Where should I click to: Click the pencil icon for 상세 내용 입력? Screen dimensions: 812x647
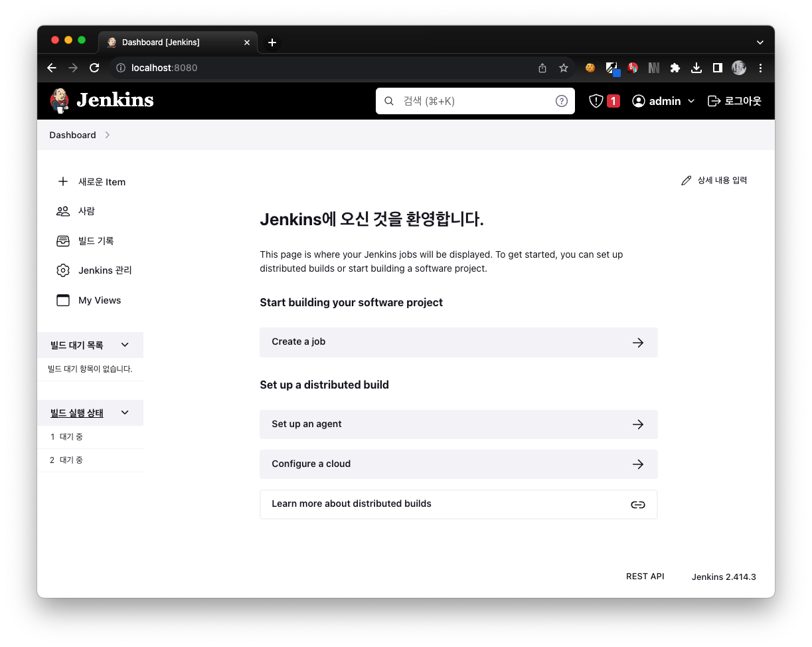(687, 181)
